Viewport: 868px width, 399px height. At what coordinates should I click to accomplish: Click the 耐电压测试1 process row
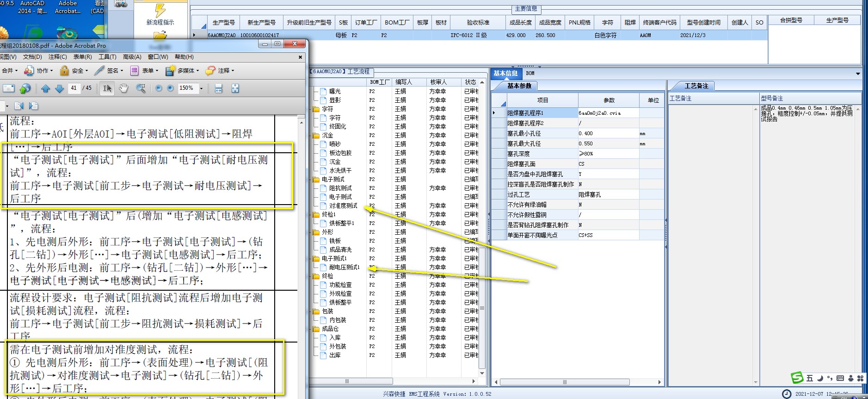tap(344, 268)
